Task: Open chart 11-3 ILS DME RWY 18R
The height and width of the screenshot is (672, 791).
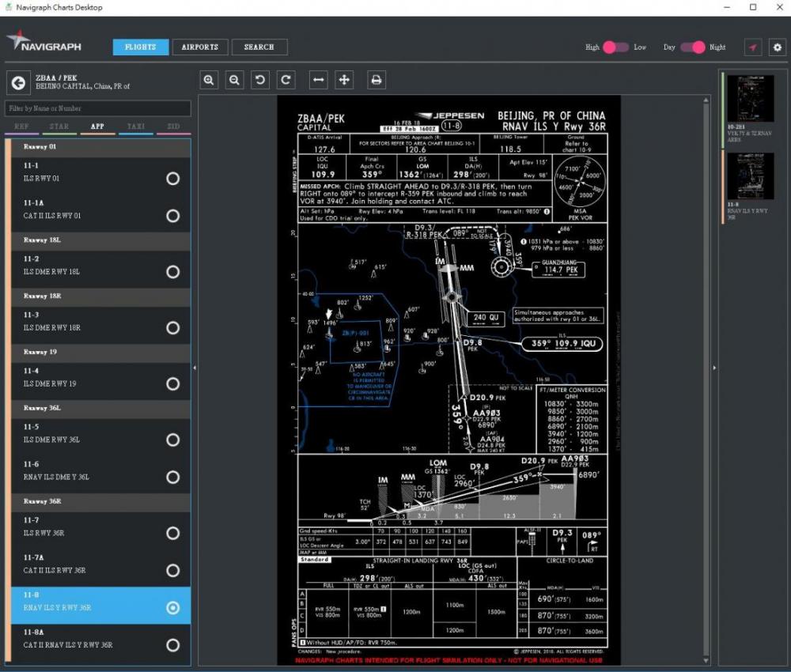Action: (x=101, y=325)
